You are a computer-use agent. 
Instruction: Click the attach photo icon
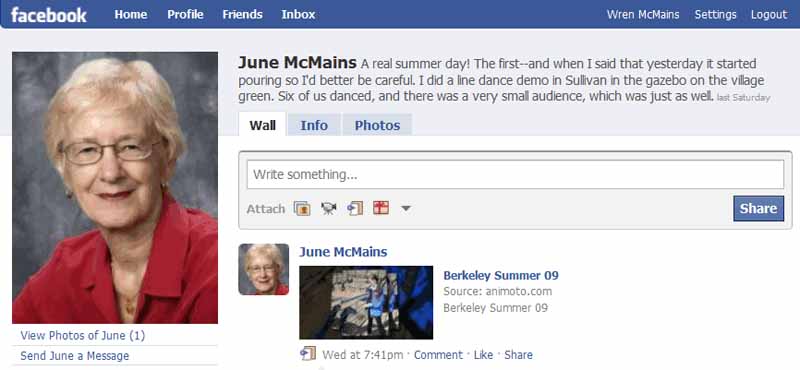(302, 208)
